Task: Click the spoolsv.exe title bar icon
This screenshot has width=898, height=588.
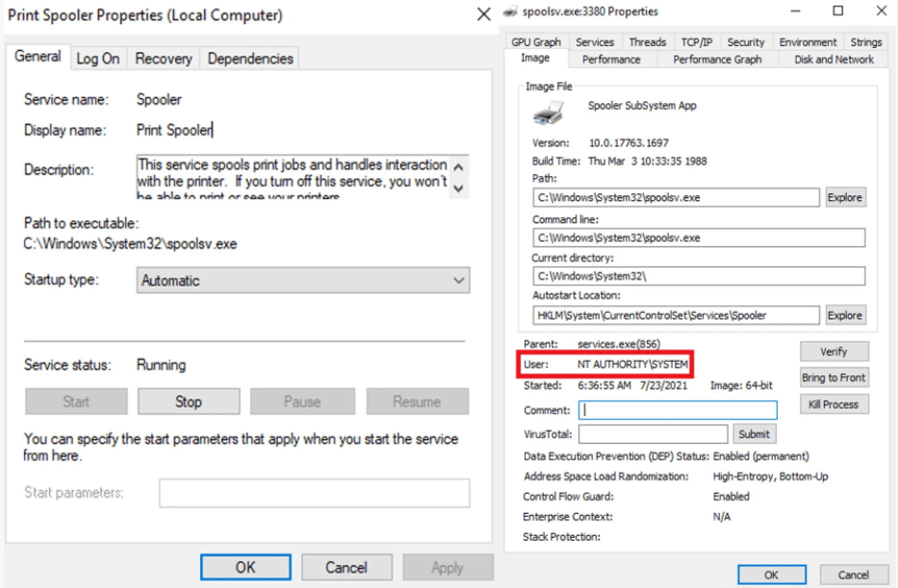Action: pyautogui.click(x=511, y=12)
